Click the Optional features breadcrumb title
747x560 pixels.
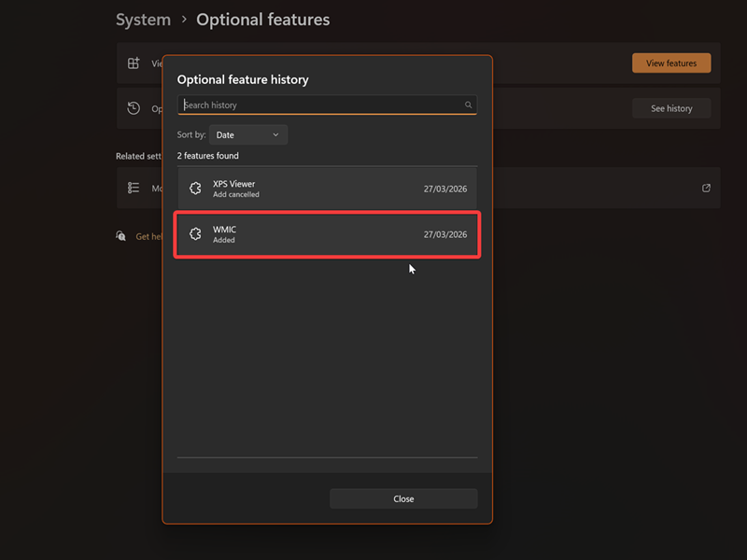tap(262, 20)
